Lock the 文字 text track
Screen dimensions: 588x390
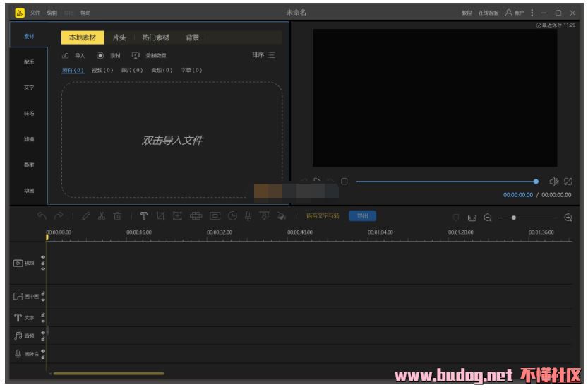coord(43,315)
